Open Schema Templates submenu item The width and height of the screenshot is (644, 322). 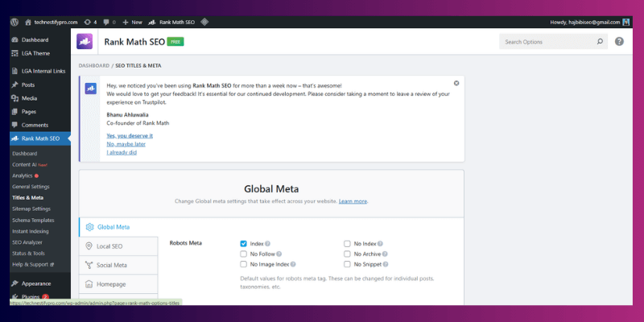click(33, 221)
